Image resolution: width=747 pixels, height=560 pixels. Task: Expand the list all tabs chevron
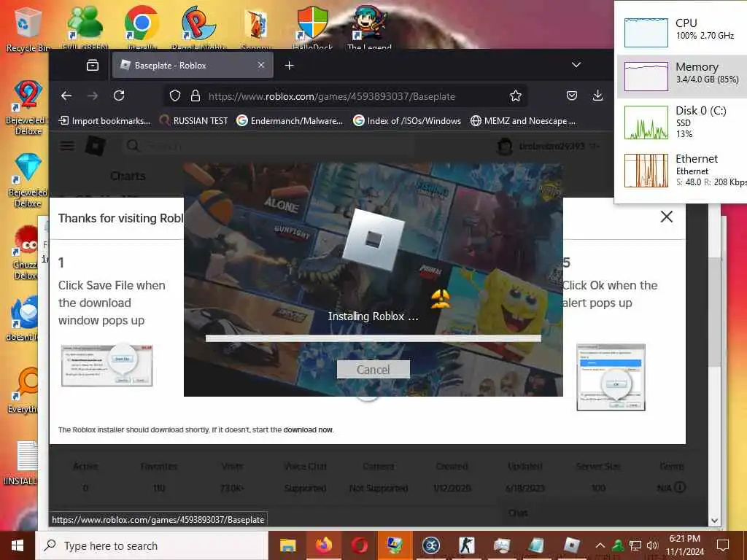(x=576, y=65)
